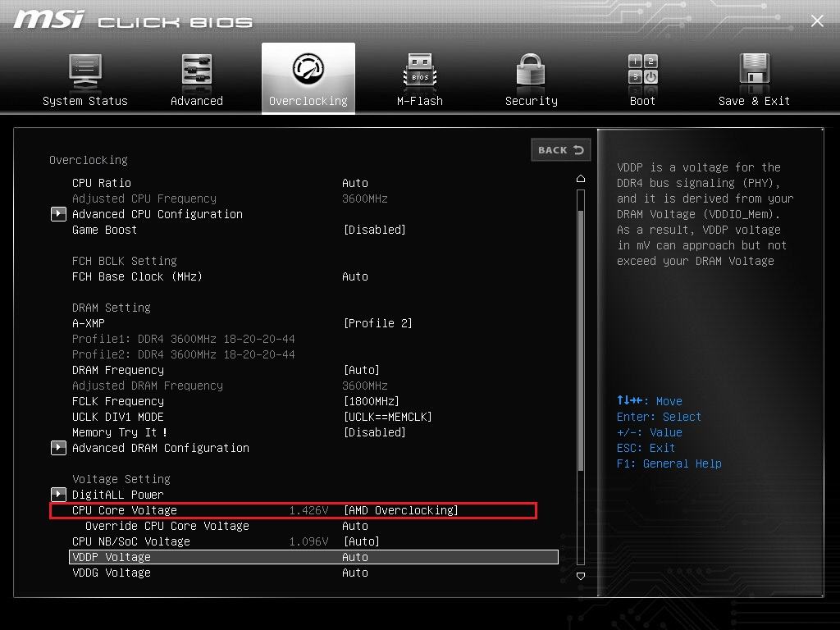Select the CPU NB/SoC Voltage label

coord(130,541)
